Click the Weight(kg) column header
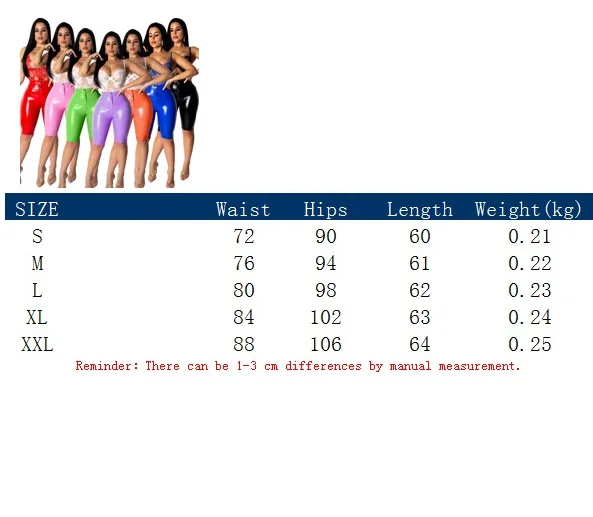Image resolution: width=593 pixels, height=517 pixels. point(528,210)
